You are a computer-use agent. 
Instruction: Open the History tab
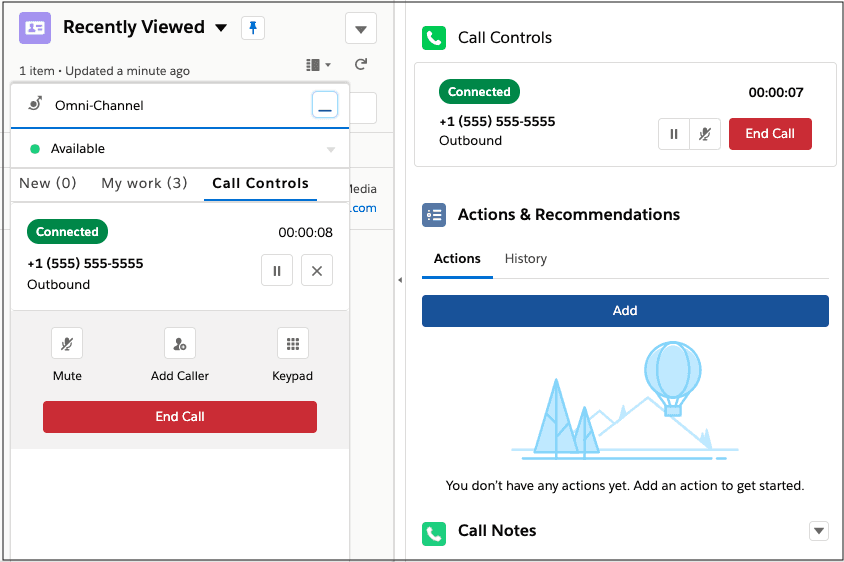(x=526, y=259)
